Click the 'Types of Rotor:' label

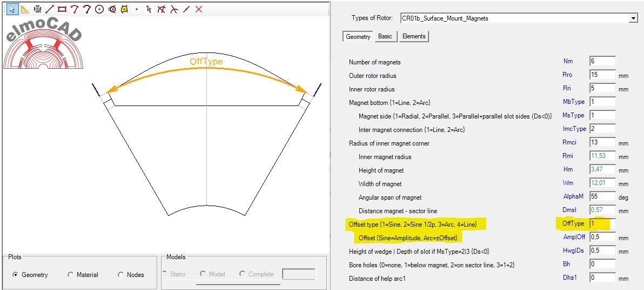(372, 18)
